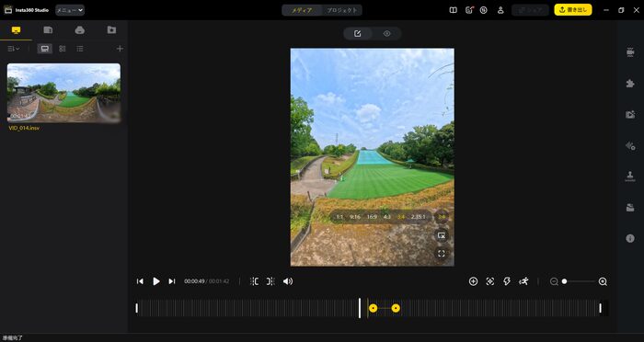Open the user account icon
The width and height of the screenshot is (644, 342).
pyautogui.click(x=500, y=10)
